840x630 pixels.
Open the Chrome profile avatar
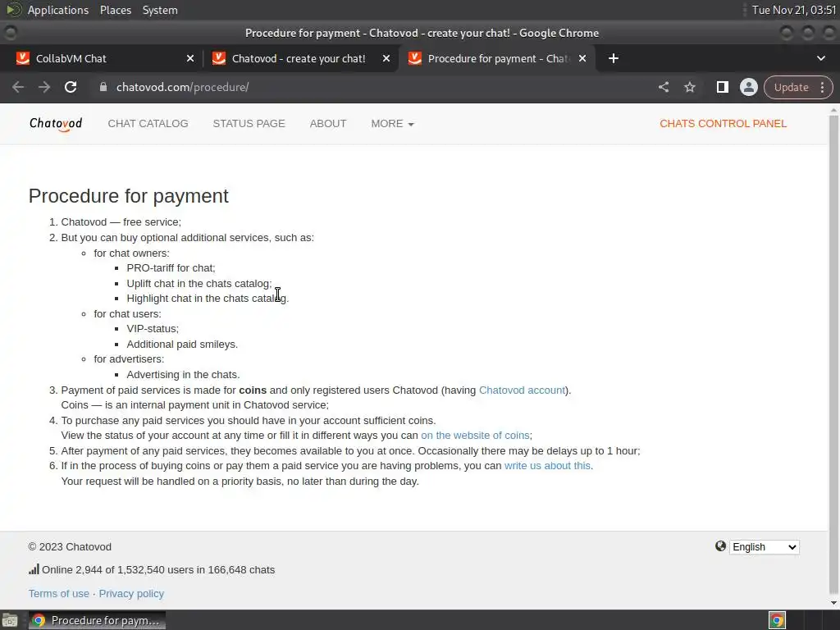tap(748, 87)
